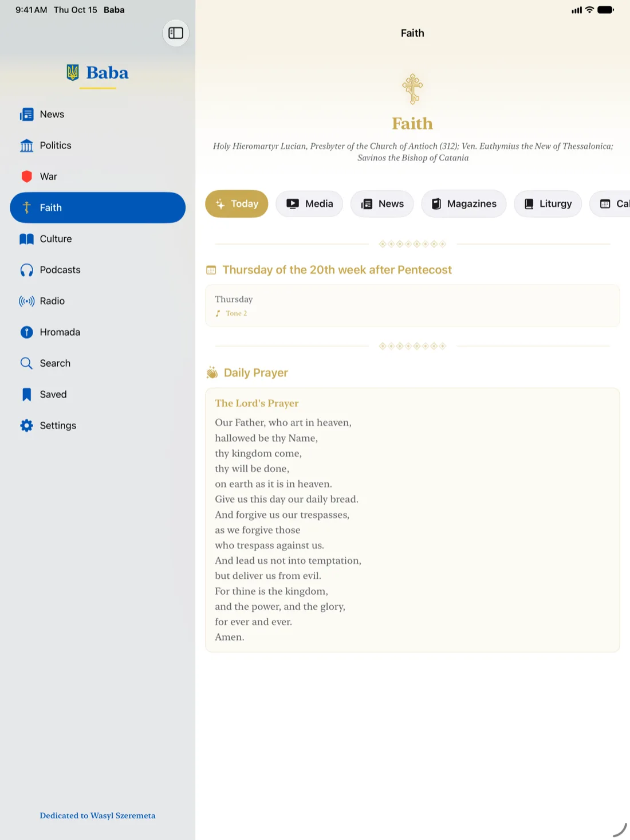Click the calendar icon on cut-off Cal tab
The height and width of the screenshot is (840, 630).
[605, 204]
